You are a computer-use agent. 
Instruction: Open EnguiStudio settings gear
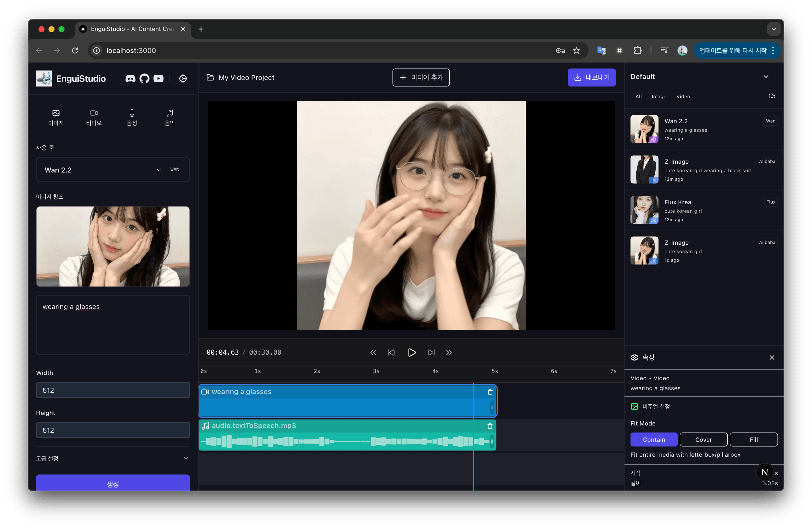183,78
